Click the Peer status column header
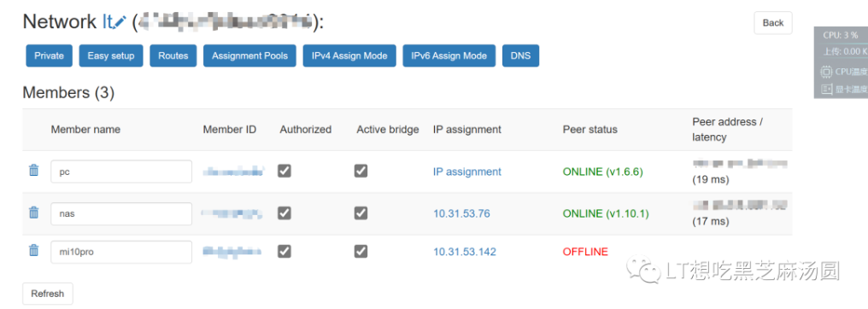This screenshot has height=309, width=868. point(590,130)
